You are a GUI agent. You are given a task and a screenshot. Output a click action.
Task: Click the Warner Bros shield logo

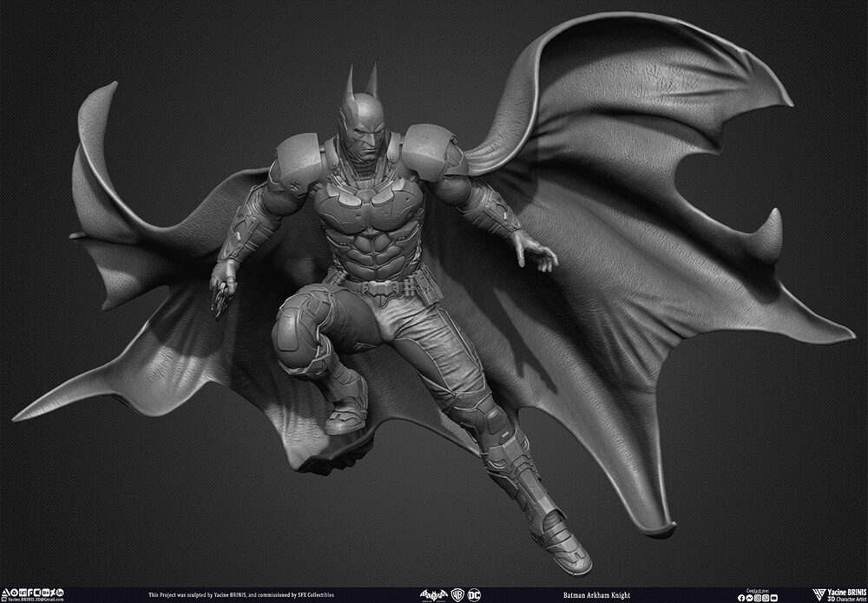click(457, 595)
